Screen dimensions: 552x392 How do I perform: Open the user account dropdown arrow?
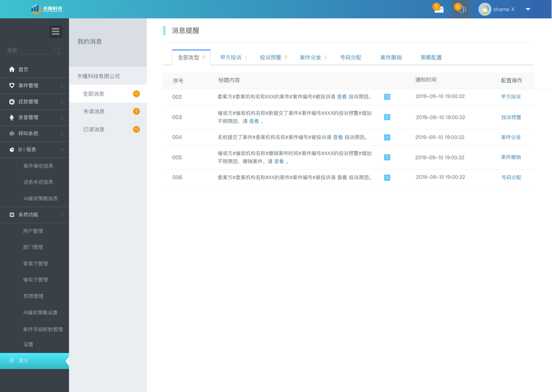[x=528, y=9]
